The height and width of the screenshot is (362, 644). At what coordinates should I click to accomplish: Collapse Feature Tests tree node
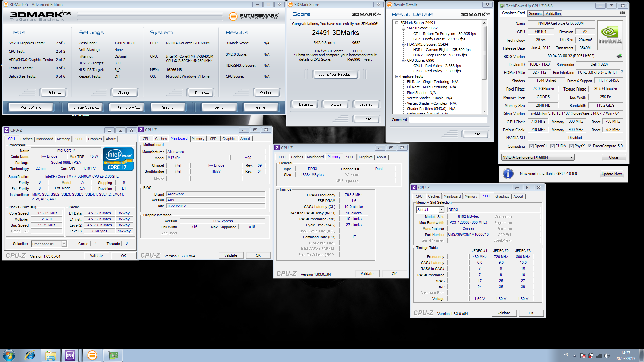point(397,77)
